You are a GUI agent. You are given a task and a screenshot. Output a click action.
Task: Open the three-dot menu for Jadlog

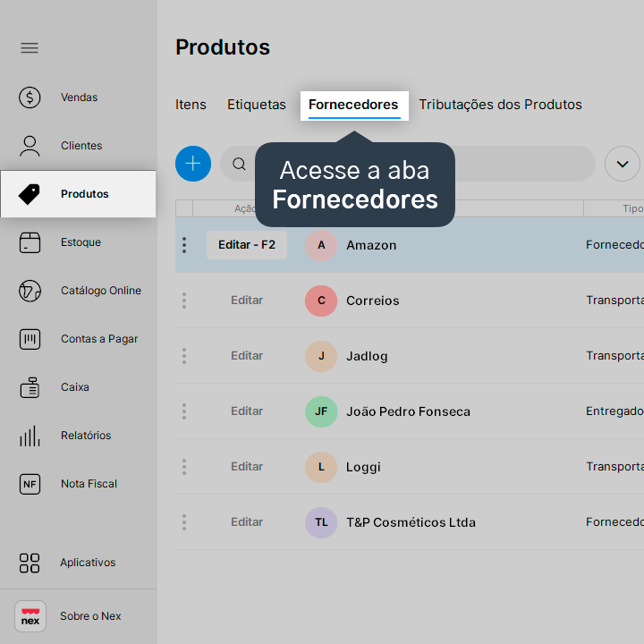184,356
